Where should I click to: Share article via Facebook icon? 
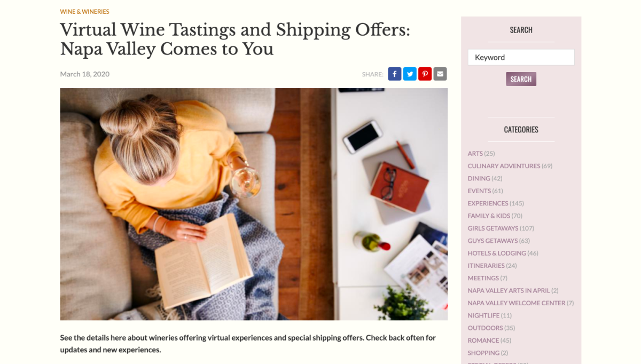tap(395, 74)
